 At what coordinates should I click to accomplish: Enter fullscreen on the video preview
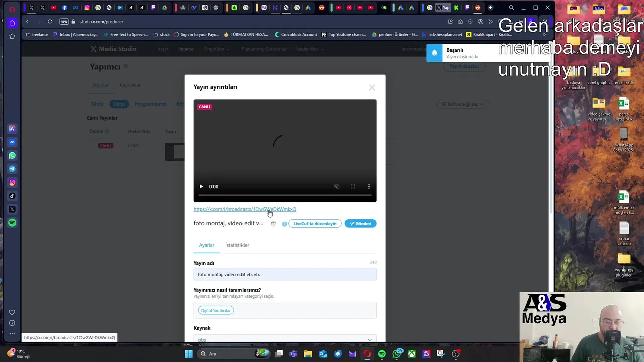[353, 187]
